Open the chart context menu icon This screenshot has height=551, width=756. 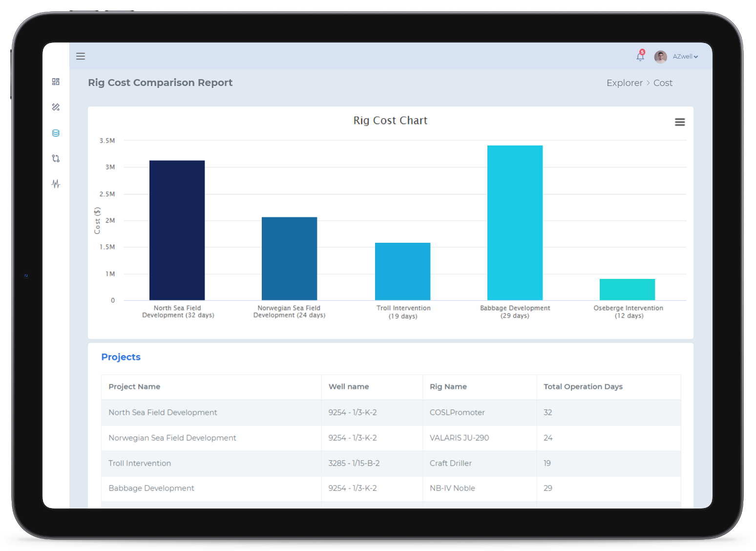[x=679, y=122]
